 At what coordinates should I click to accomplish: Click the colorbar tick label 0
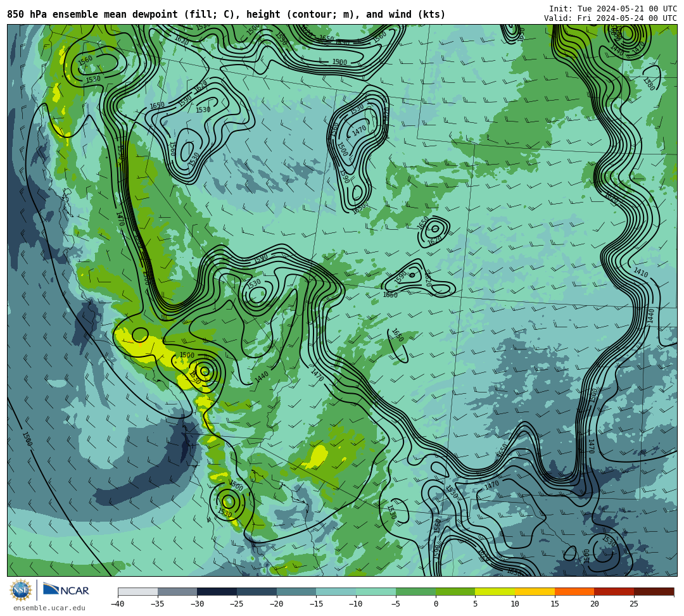coord(435,604)
